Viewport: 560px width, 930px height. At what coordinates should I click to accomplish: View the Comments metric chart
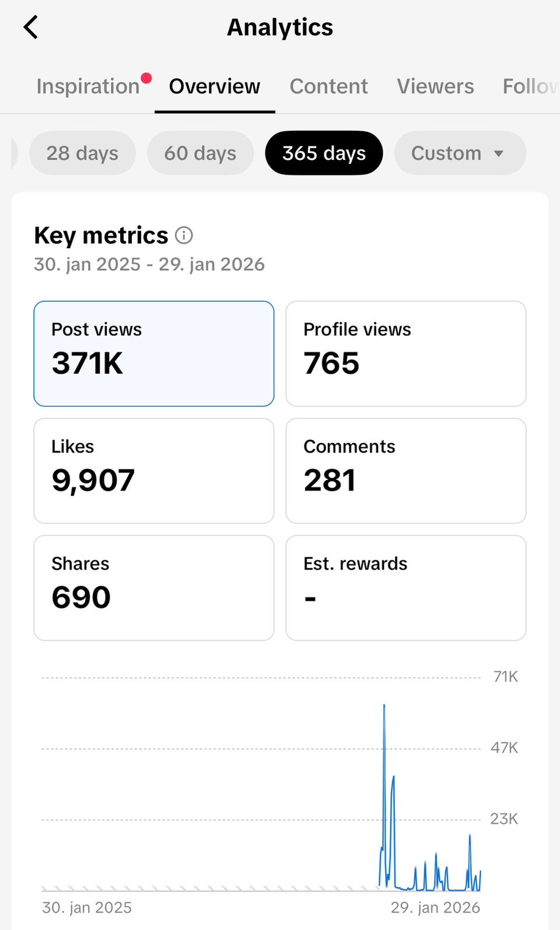coord(406,471)
